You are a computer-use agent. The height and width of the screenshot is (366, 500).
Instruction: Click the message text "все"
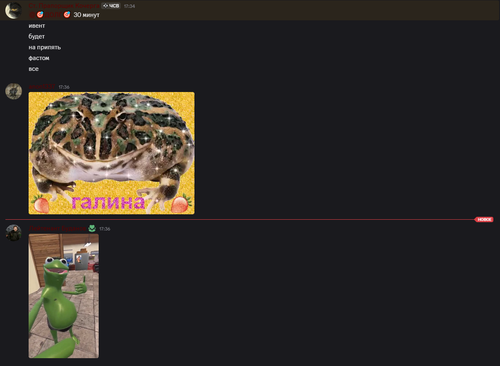click(34, 69)
